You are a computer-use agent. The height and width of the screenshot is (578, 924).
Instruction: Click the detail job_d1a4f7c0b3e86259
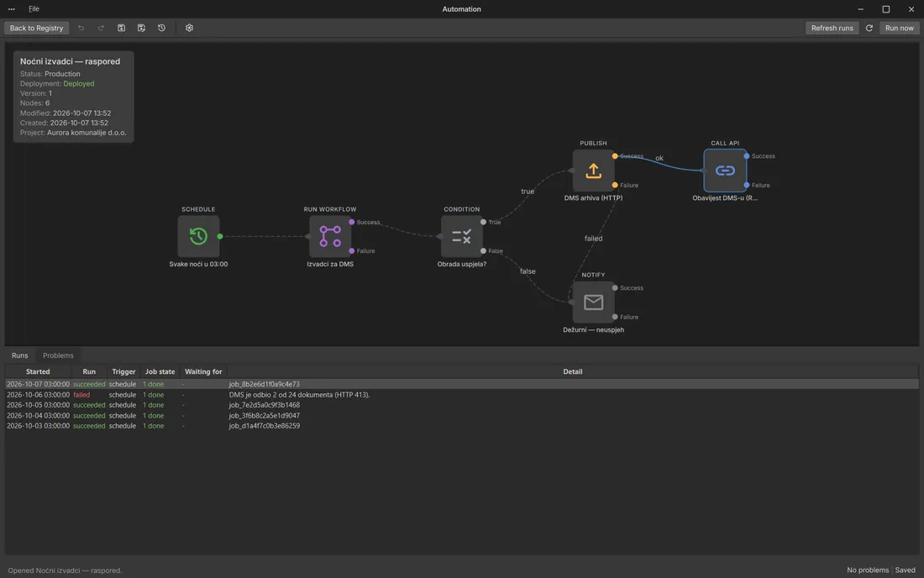(x=264, y=426)
